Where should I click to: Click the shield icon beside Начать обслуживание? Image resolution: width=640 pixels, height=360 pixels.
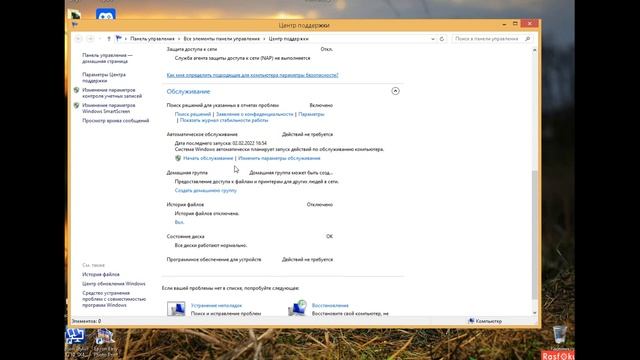click(x=178, y=158)
